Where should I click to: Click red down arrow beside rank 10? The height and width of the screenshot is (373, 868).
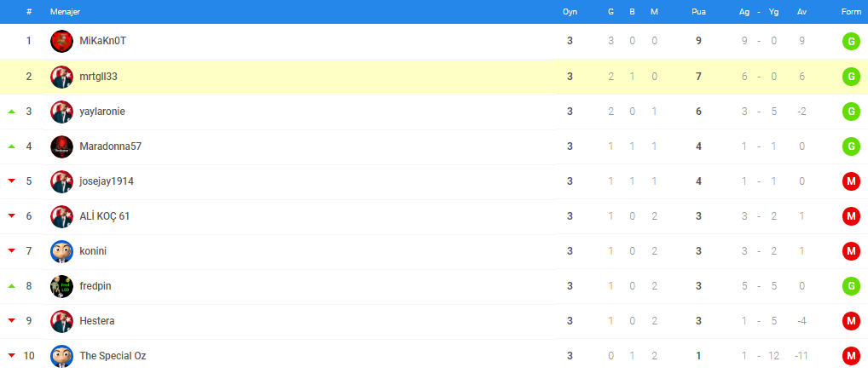[x=12, y=357]
